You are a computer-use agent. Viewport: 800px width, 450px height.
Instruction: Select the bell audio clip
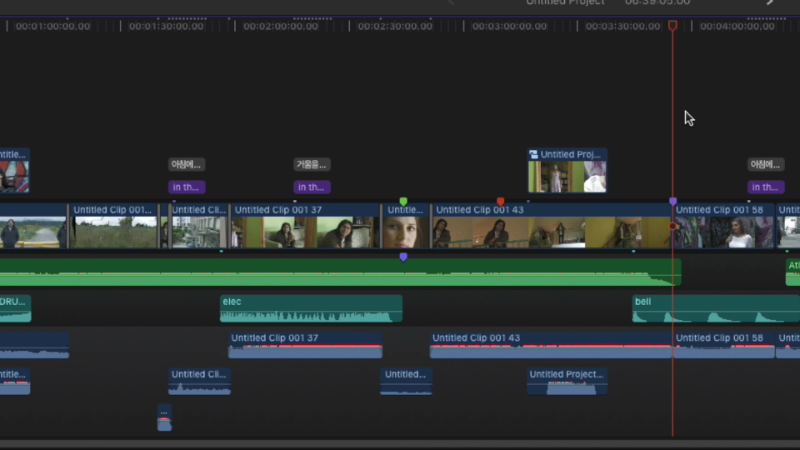tap(715, 309)
